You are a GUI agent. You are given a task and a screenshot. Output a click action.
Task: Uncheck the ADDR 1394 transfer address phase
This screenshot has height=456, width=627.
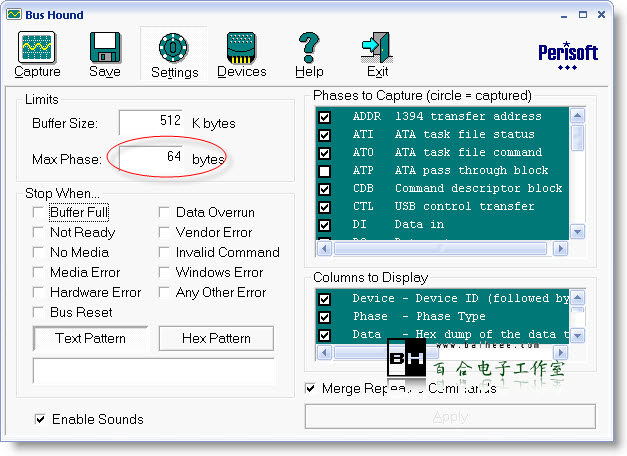[325, 117]
